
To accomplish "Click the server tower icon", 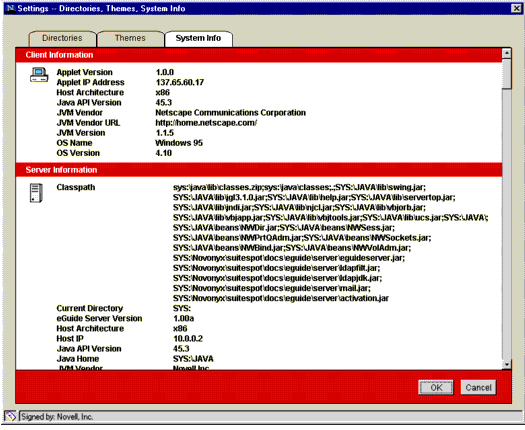I will click(x=36, y=193).
